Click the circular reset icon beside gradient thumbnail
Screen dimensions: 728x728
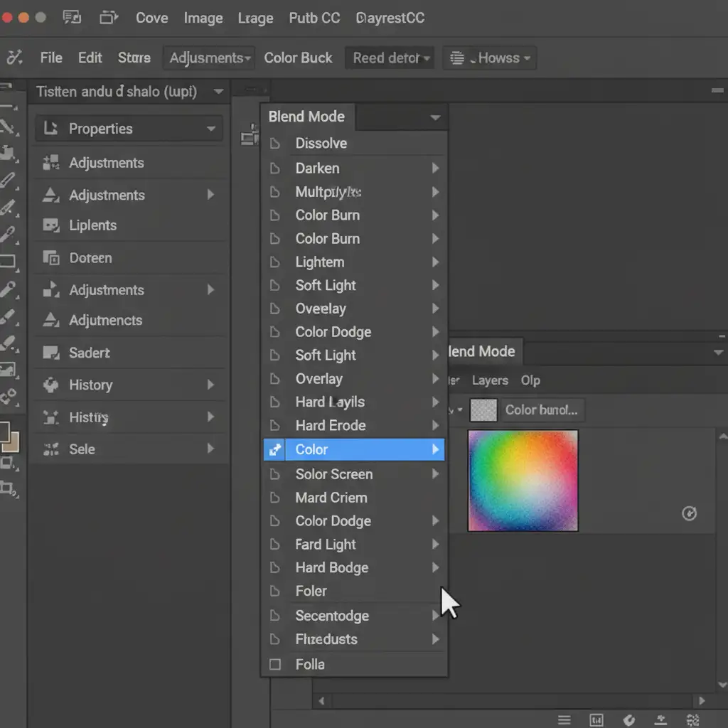pyautogui.click(x=689, y=513)
